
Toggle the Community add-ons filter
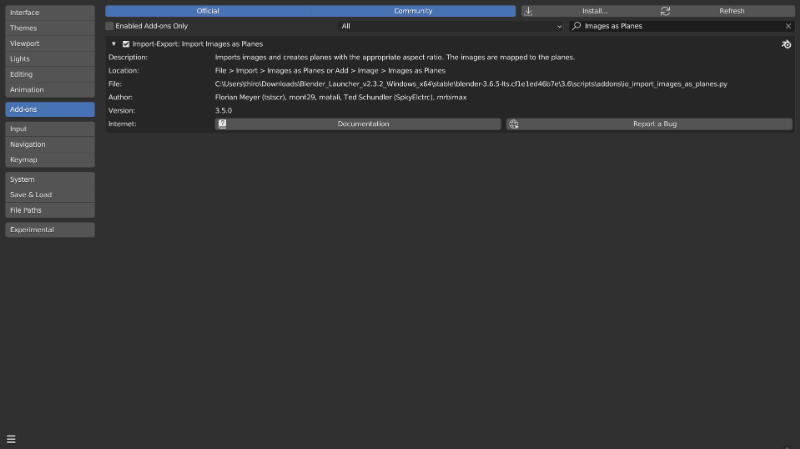413,11
